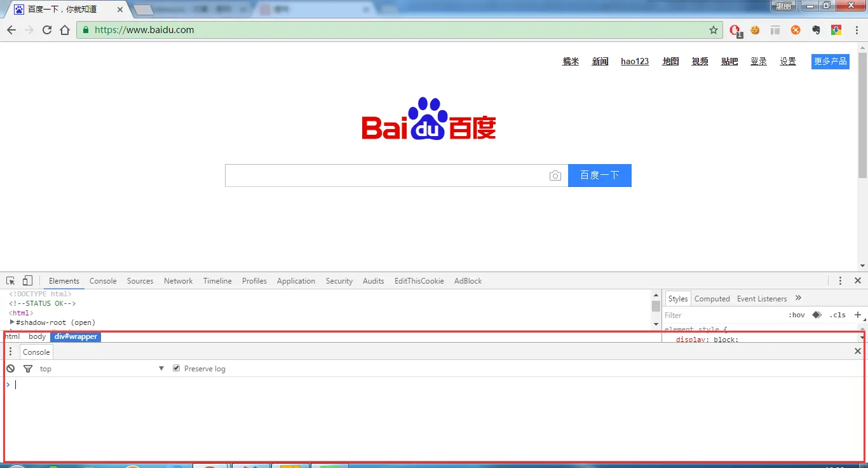The image size is (868, 468).
Task: Select the Styles sidebar tab
Action: click(x=678, y=299)
